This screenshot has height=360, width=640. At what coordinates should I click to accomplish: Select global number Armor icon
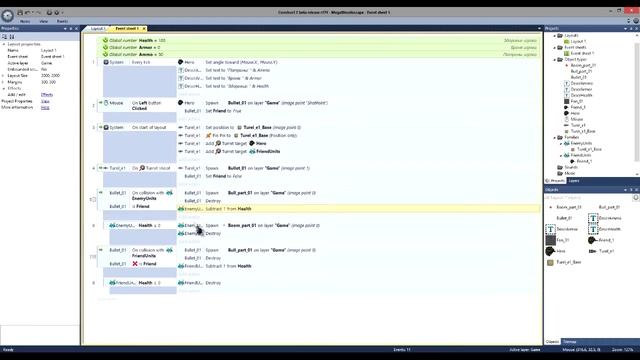point(105,47)
